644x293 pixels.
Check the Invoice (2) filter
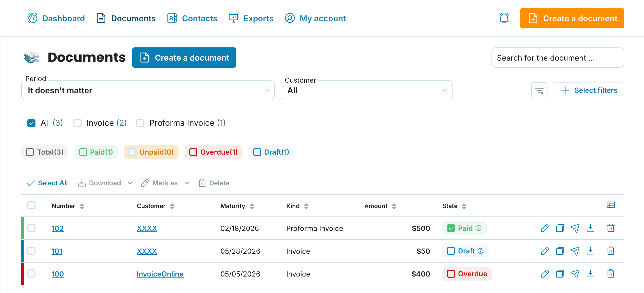coord(78,123)
